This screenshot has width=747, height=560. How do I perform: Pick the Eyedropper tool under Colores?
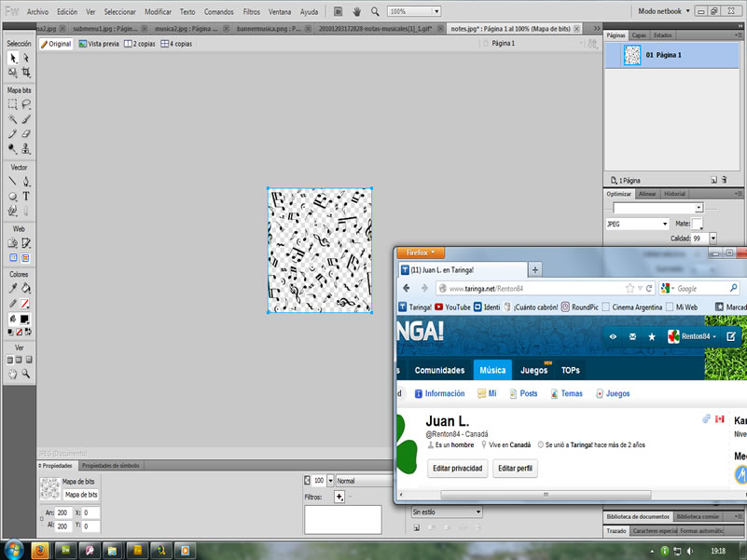pos(12,288)
